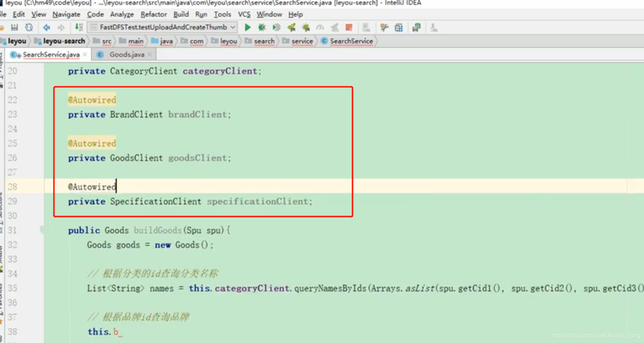Viewport: 644px width, 343px height.
Task: Click the JRebel run rocket icon
Action: point(291,27)
